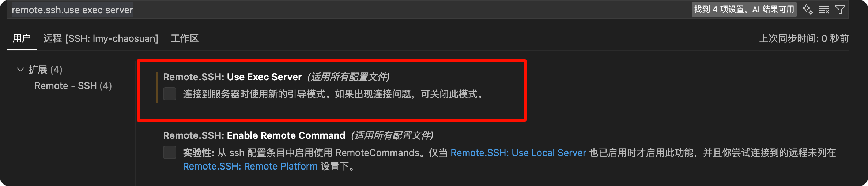Open the settings filter funnel icon
868x186 pixels.
tap(840, 10)
